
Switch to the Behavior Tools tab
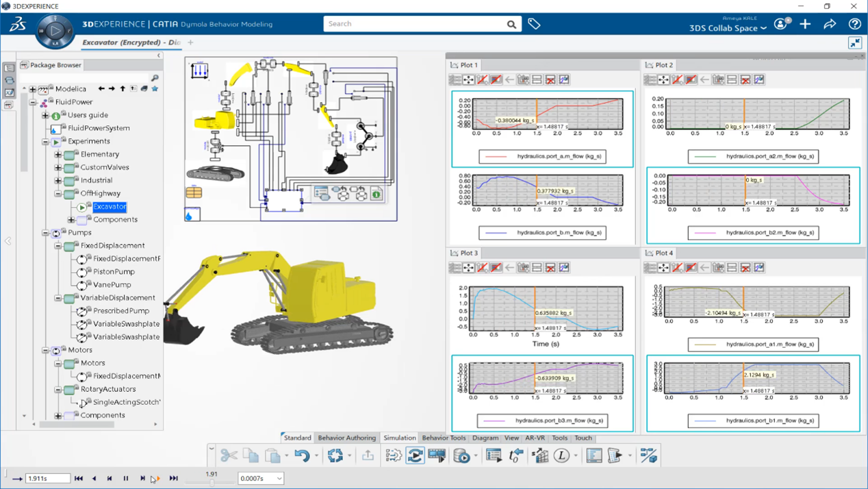tap(444, 438)
